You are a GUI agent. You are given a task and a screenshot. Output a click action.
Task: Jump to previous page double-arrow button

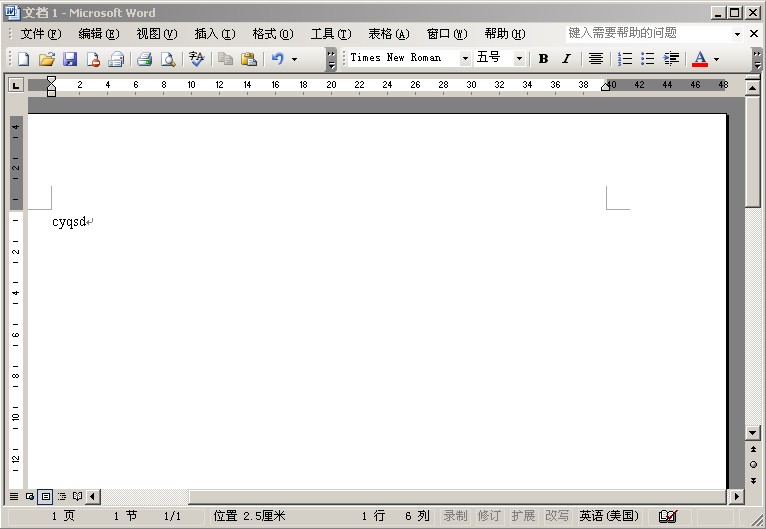pyautogui.click(x=753, y=449)
